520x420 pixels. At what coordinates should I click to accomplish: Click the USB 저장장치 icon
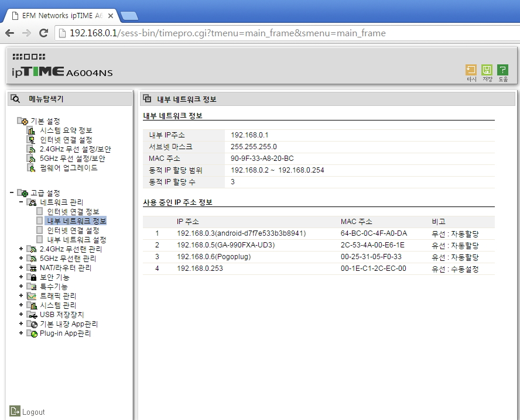pos(32,315)
